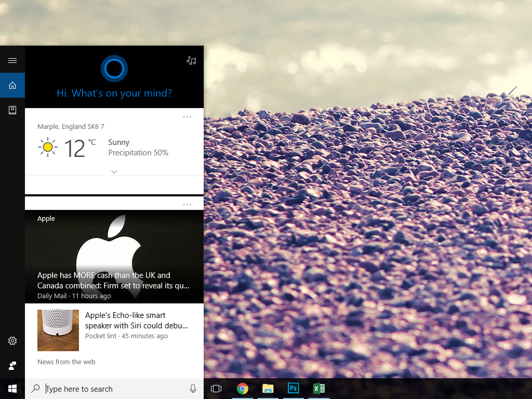Activate the microphone in search box

(193, 389)
